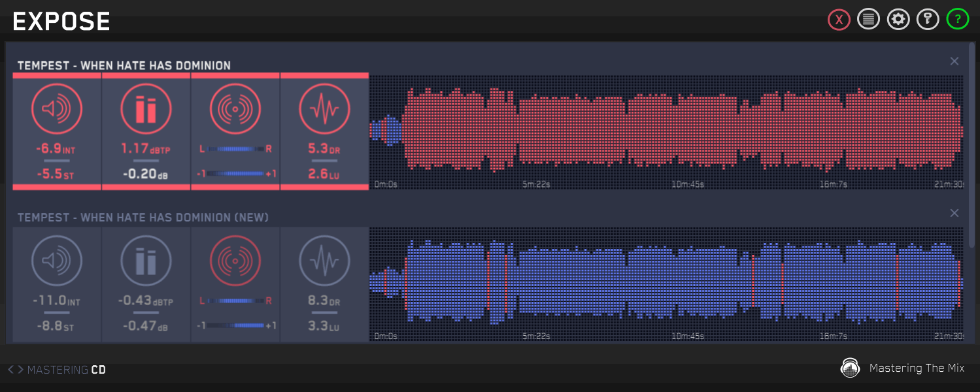Open the Mastering The Mix link
This screenshot has width=980, height=392.
click(x=902, y=368)
